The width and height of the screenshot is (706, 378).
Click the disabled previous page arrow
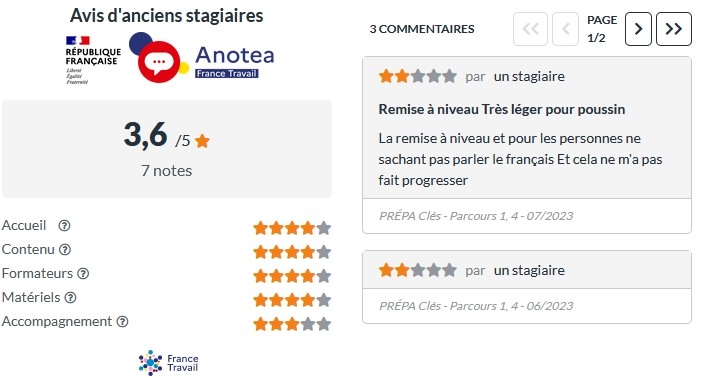[566, 29]
